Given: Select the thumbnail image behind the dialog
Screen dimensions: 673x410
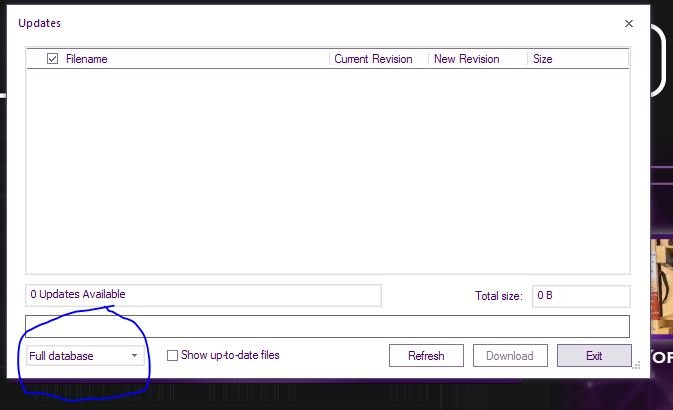Looking at the screenshot, I should coord(661,287).
